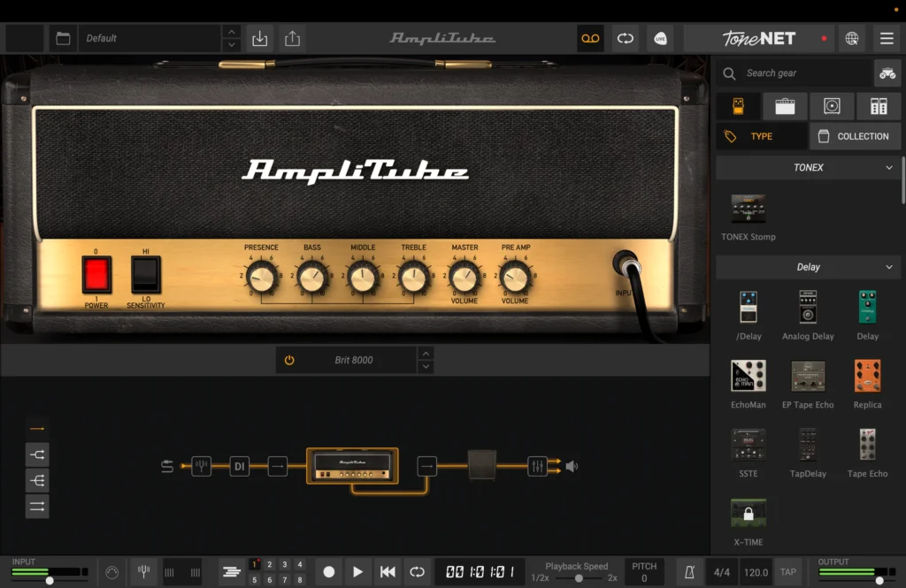This screenshot has height=588, width=906.
Task: Click the PRE AMP VOLUME knob
Action: pos(515,279)
